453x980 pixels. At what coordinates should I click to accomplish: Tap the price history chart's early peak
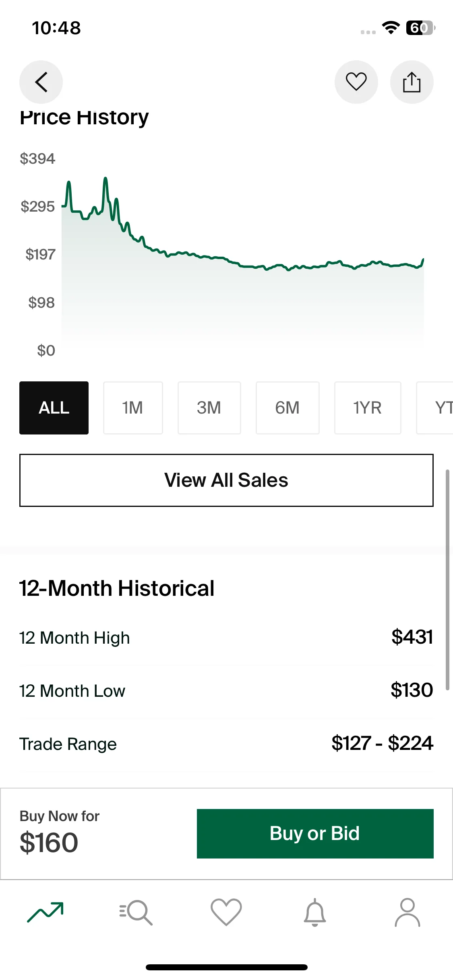[x=105, y=178]
